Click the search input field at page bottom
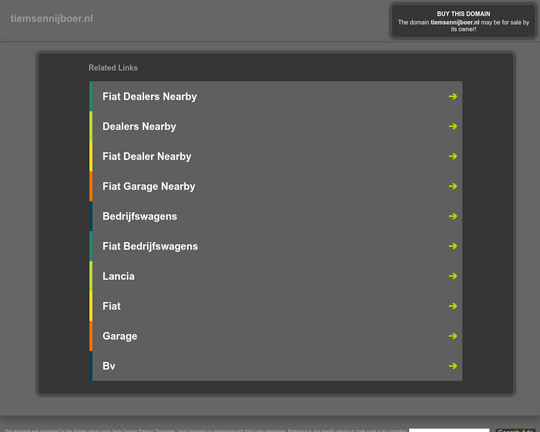Image resolution: width=540 pixels, height=432 pixels. tap(449, 430)
